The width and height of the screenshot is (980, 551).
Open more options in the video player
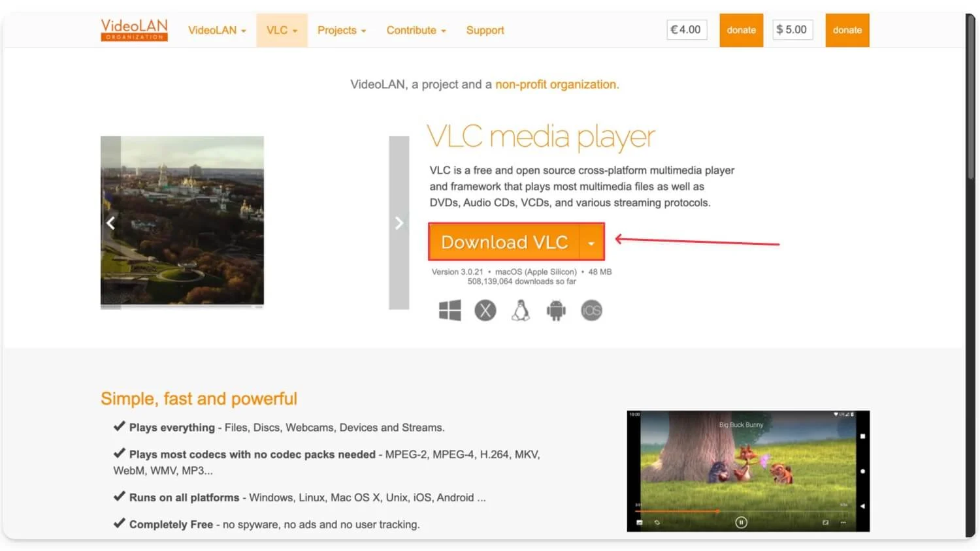coord(843,522)
